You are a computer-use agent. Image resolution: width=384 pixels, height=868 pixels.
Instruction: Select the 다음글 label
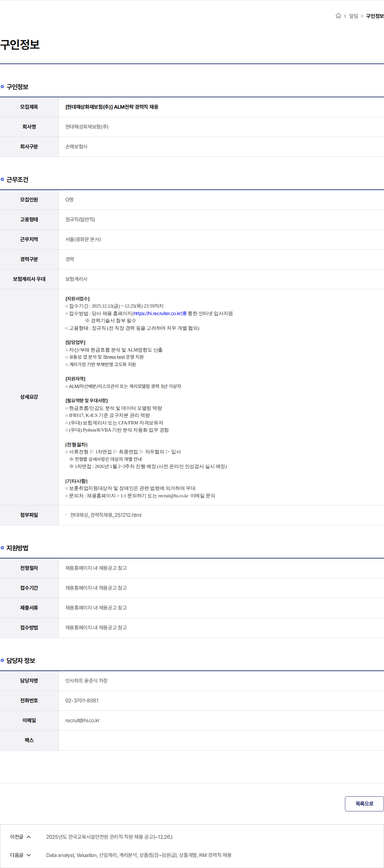(17, 855)
